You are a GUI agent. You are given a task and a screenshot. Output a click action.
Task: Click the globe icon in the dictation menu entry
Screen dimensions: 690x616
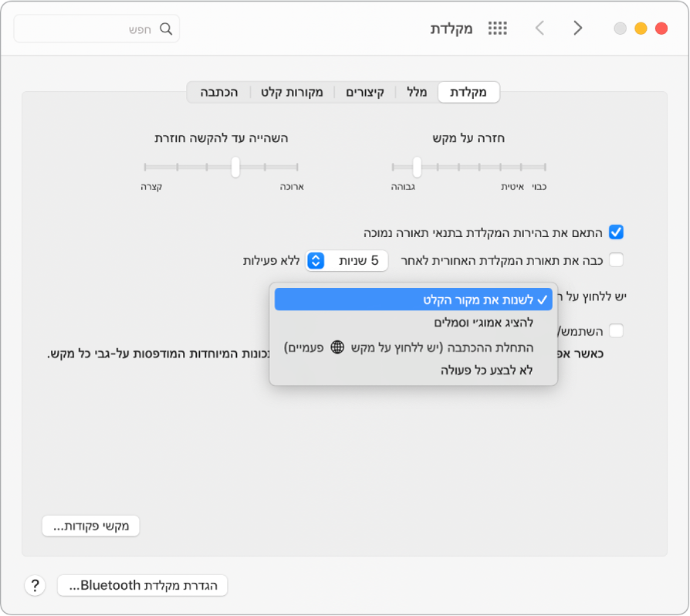(x=337, y=347)
